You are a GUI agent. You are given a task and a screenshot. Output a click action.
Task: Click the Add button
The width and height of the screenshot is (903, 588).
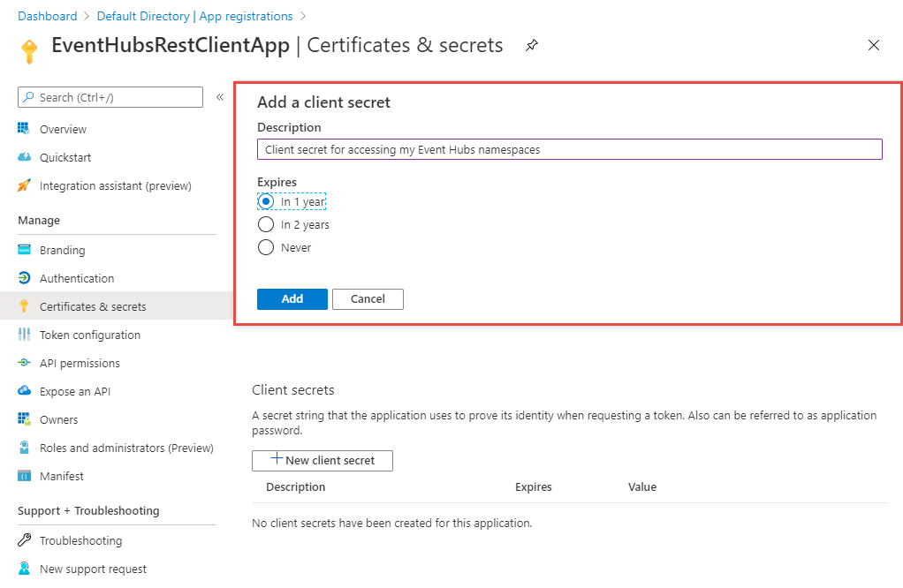pos(292,298)
